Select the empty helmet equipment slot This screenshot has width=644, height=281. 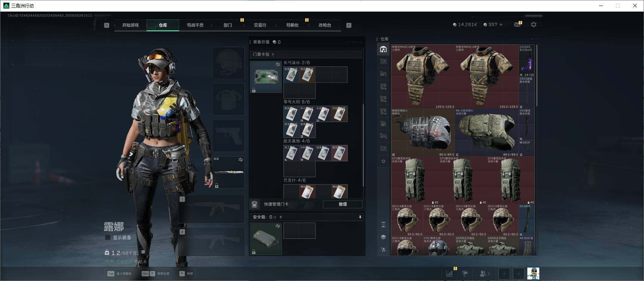pyautogui.click(x=229, y=62)
